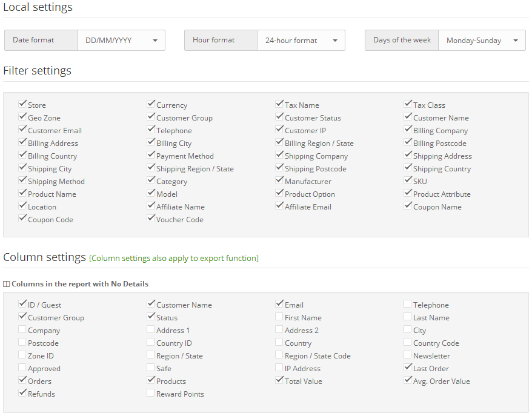Screen dimensions: 532x416
Task: Check the Company column checkbox
Action: [x=22, y=329]
